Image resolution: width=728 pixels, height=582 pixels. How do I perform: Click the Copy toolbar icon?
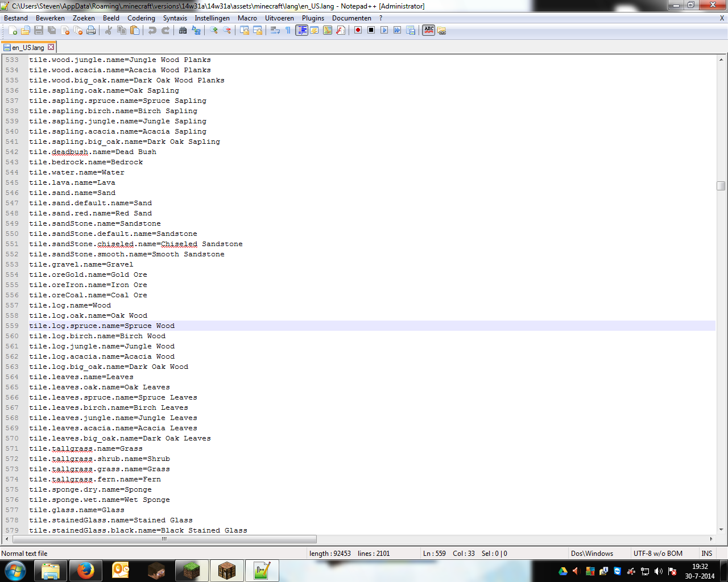click(x=121, y=30)
